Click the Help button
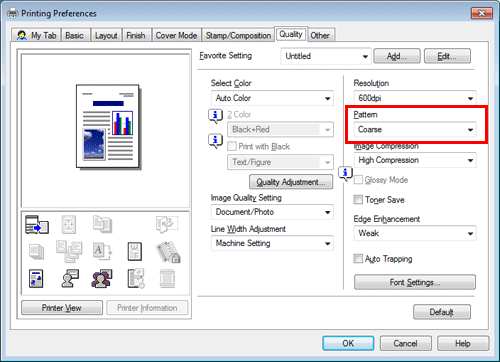Image resolution: width=500 pixels, height=362 pixels. pos(463,343)
